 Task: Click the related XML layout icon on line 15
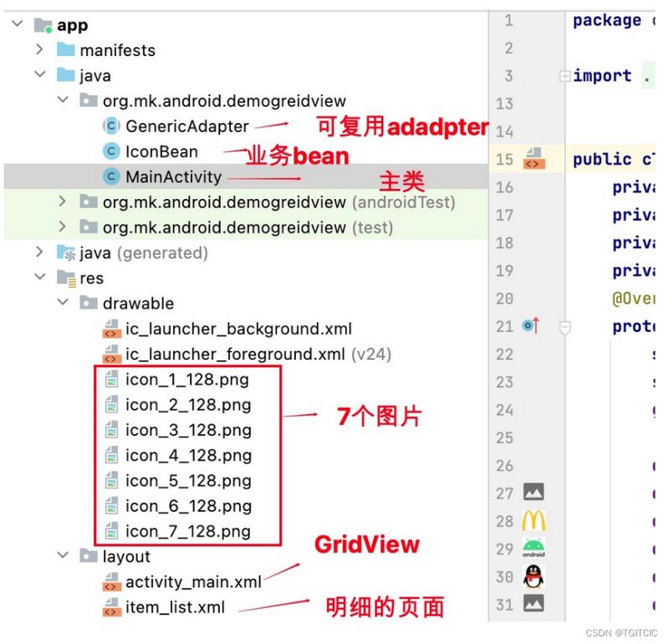click(x=534, y=159)
